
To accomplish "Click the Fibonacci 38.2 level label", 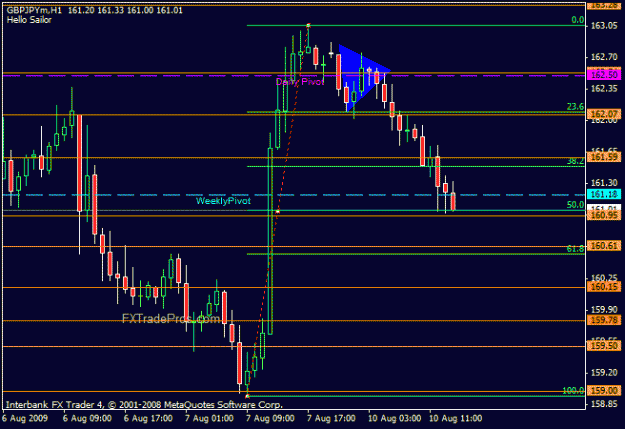I will click(575, 161).
